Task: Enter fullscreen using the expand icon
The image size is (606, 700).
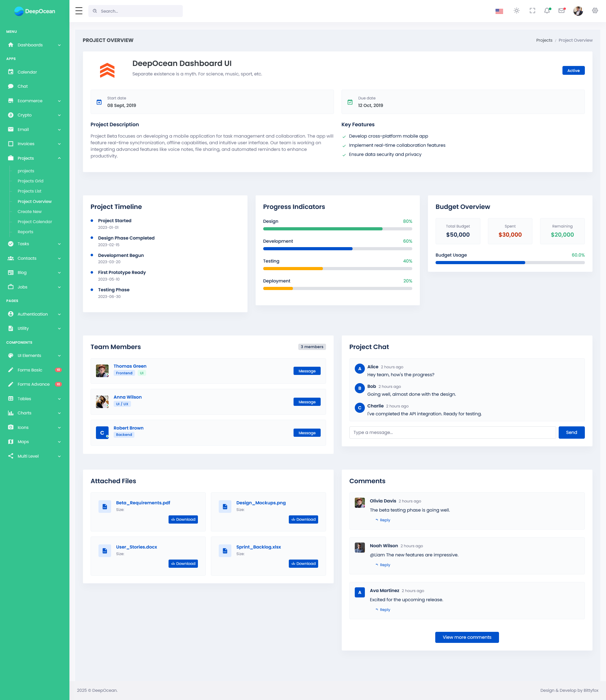Action: tap(532, 11)
